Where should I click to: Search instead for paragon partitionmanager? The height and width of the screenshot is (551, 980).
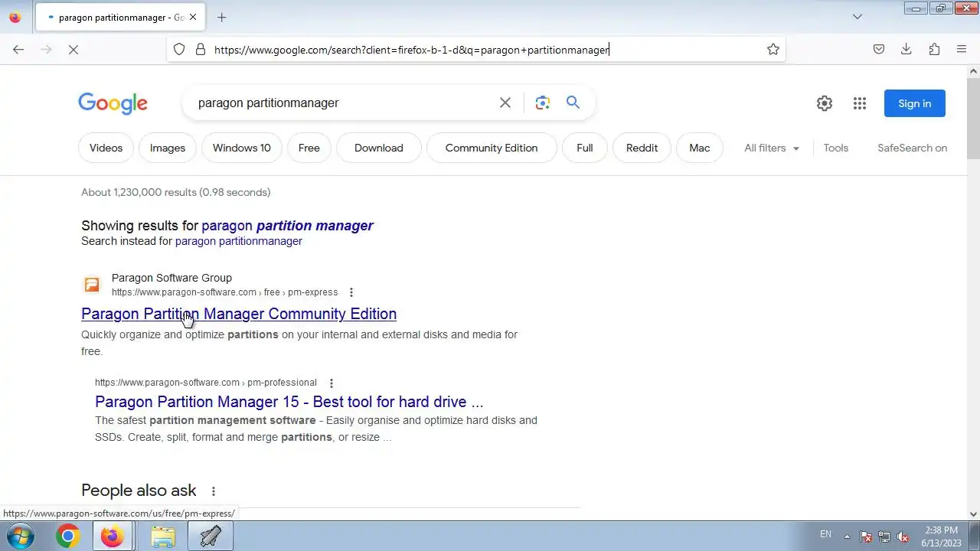239,241
